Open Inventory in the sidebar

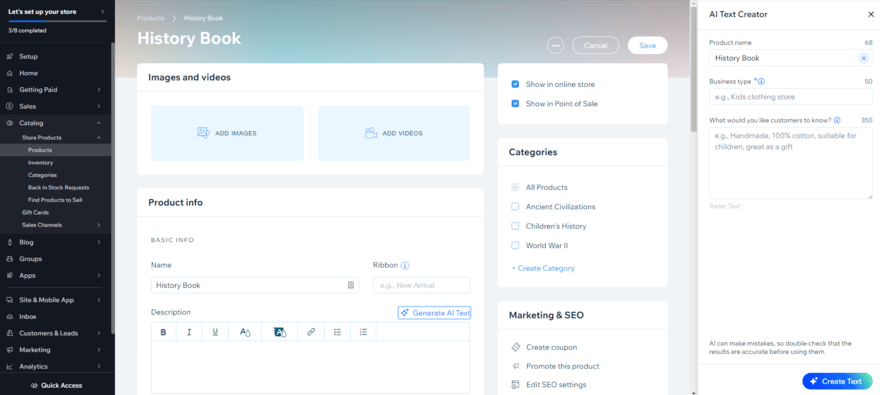click(40, 163)
